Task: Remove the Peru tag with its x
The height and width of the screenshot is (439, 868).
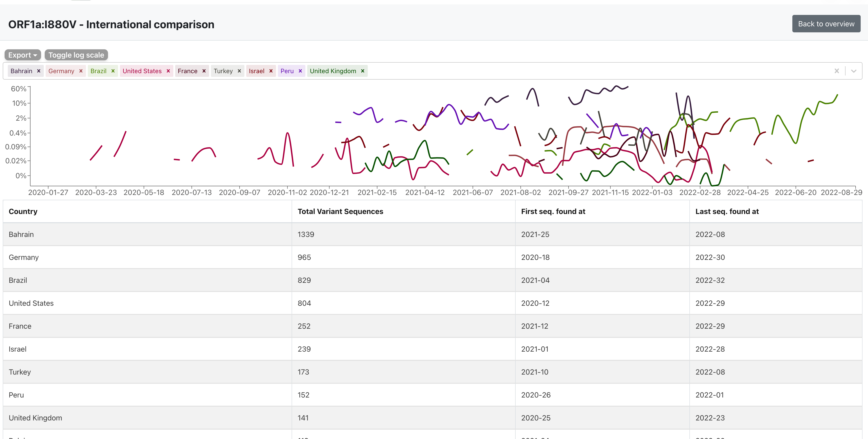Action: 300,71
